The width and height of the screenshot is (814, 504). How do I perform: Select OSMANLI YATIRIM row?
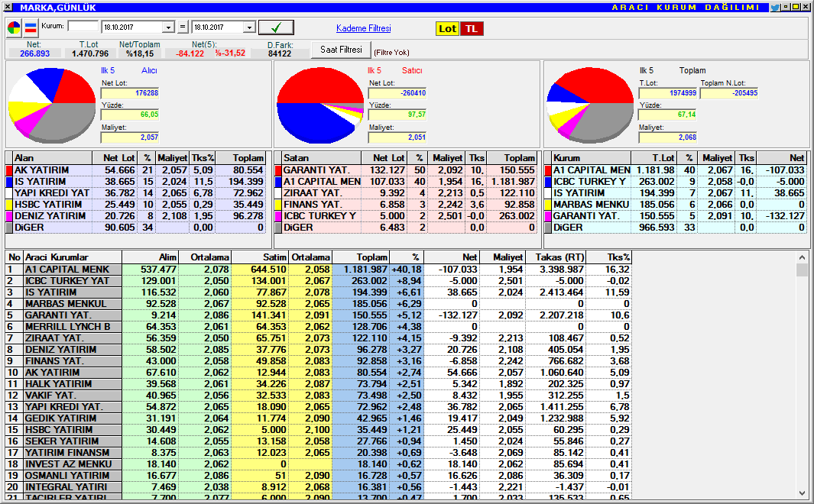click(318, 475)
